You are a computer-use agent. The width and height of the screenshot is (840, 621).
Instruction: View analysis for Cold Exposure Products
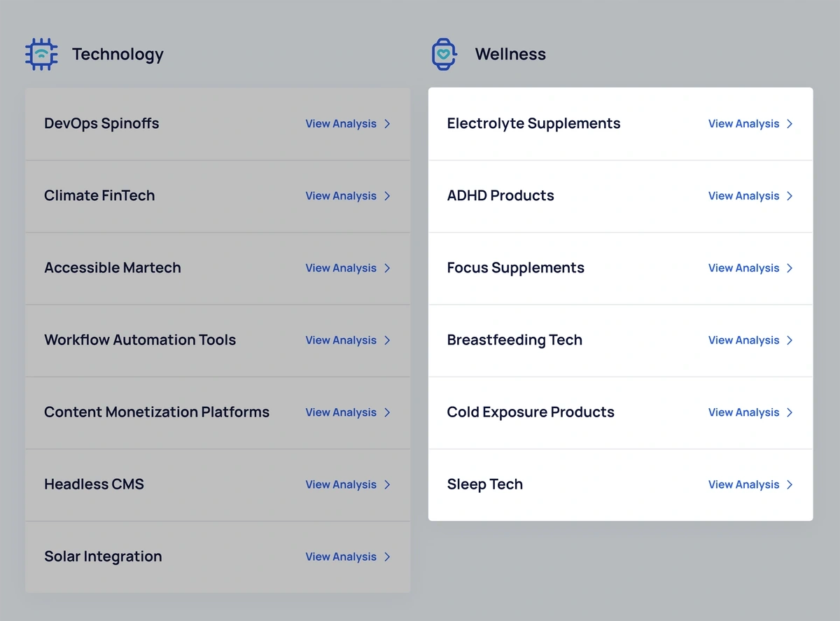[744, 412]
